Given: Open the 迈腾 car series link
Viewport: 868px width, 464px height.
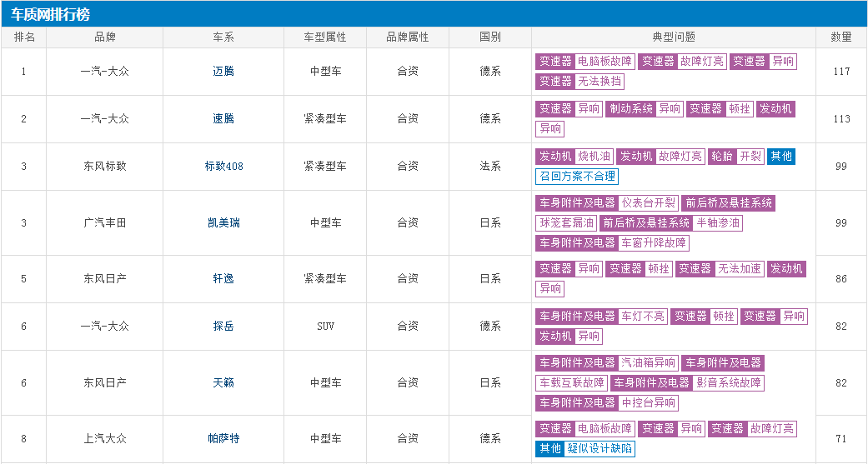Looking at the screenshot, I should (223, 72).
